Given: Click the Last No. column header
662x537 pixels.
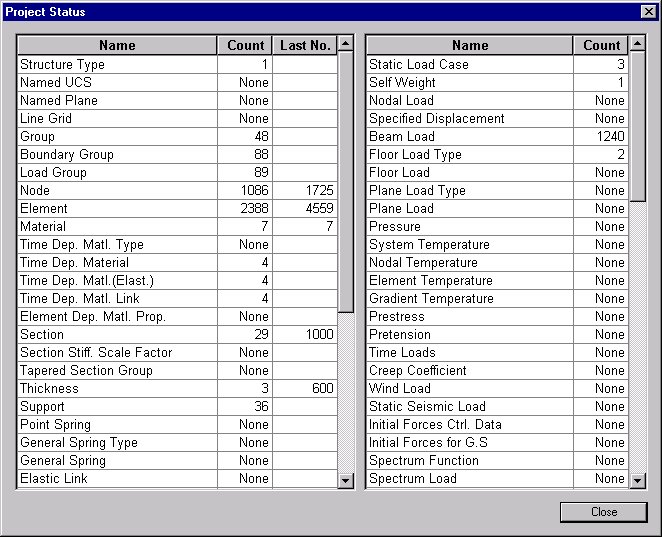Looking at the screenshot, I should 305,45.
